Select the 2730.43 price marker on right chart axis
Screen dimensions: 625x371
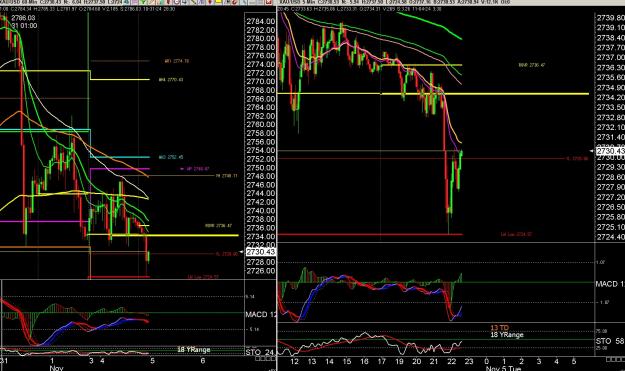[610, 151]
